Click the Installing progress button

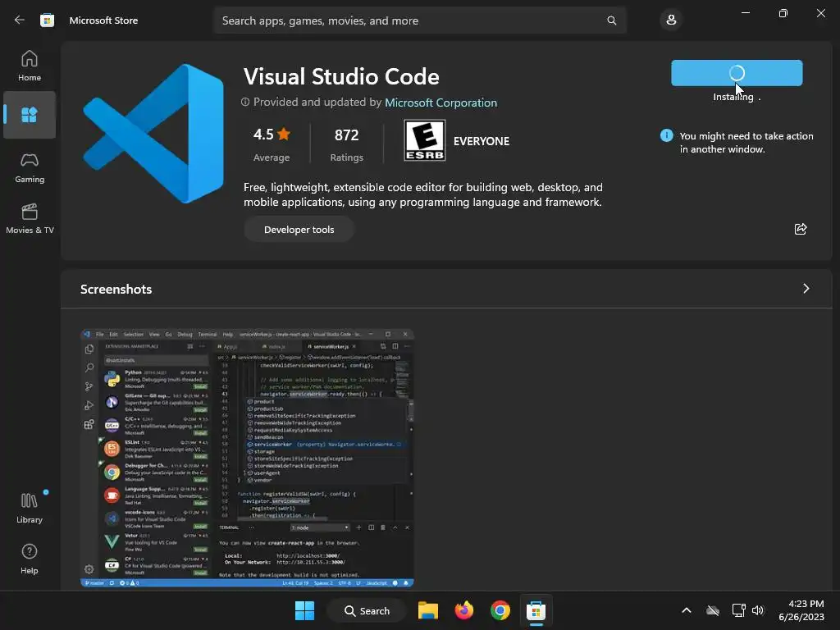(x=737, y=73)
